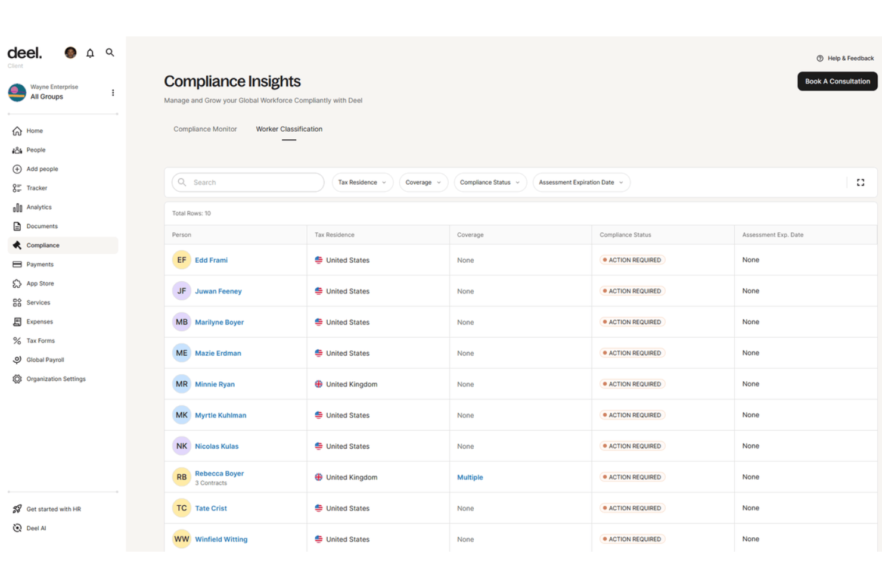The height and width of the screenshot is (588, 882).
Task: Click Tate Crist's Action Required badge
Action: click(x=632, y=508)
